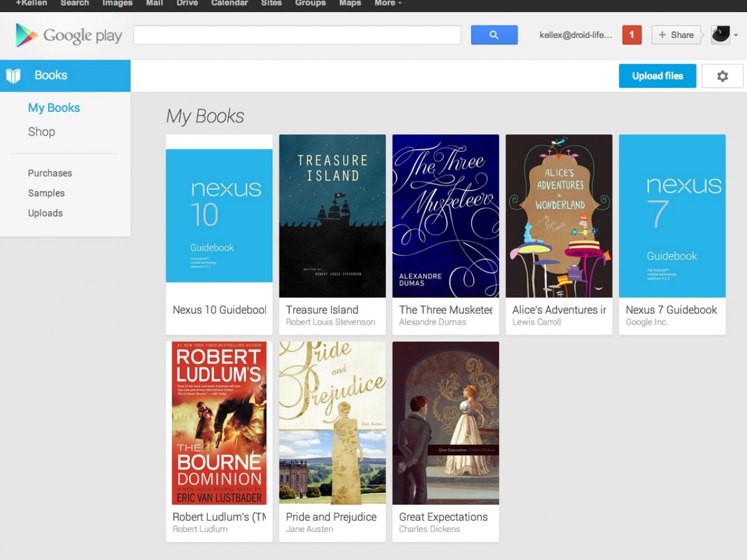Open the Uploads section
This screenshot has width=747, height=560.
45,213
